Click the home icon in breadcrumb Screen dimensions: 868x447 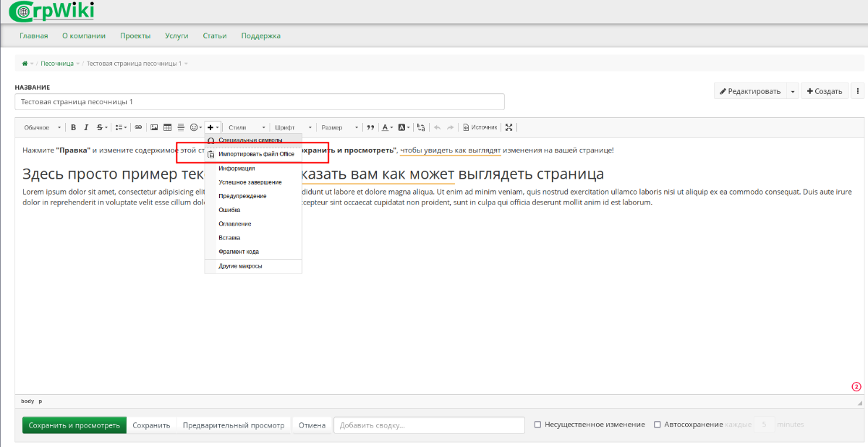coord(25,64)
